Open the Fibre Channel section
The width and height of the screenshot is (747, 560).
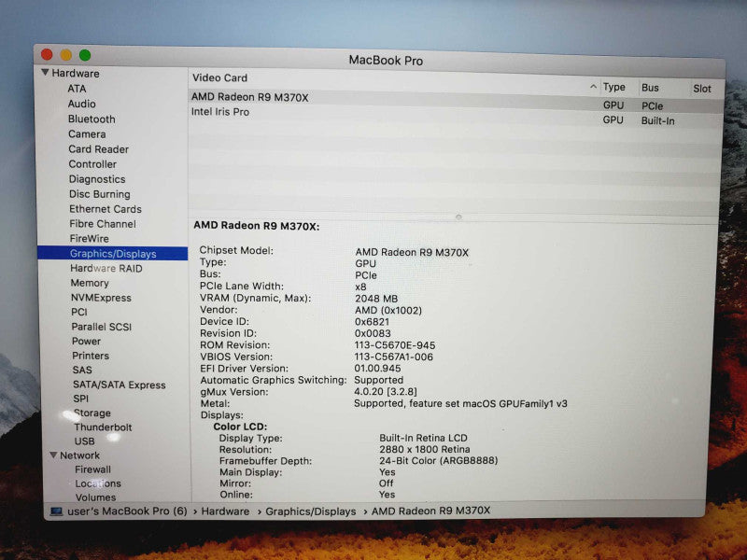[x=103, y=224]
